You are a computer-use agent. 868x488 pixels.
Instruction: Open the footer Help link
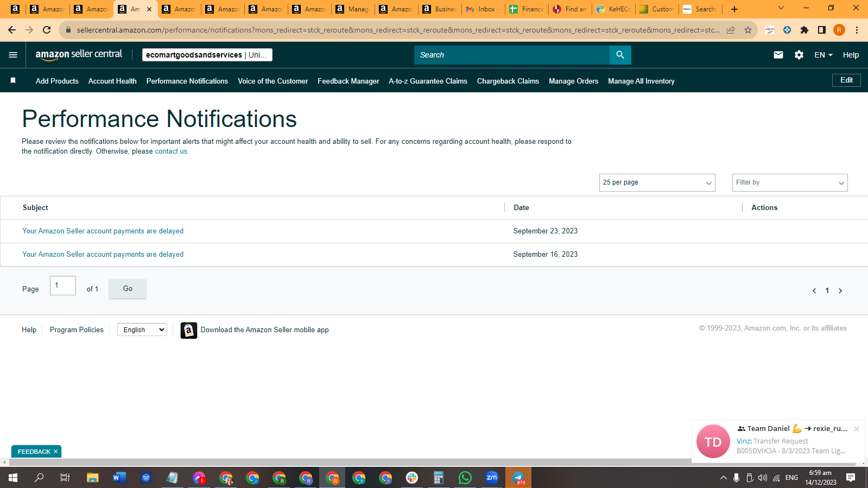[x=29, y=330]
